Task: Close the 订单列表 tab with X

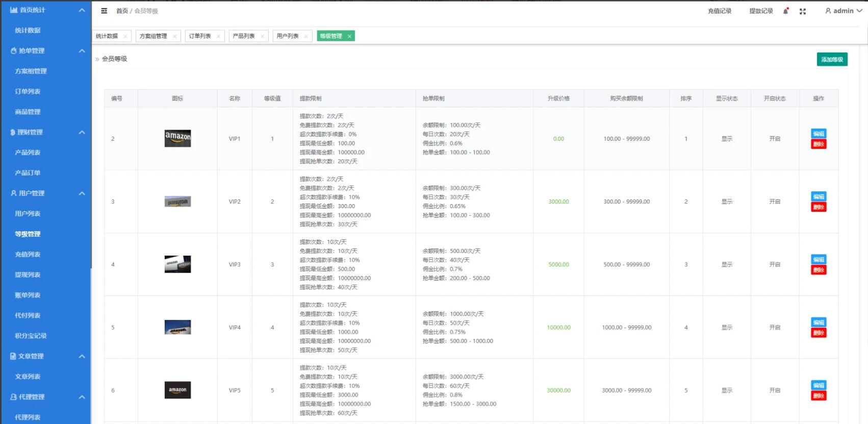Action: tap(218, 36)
